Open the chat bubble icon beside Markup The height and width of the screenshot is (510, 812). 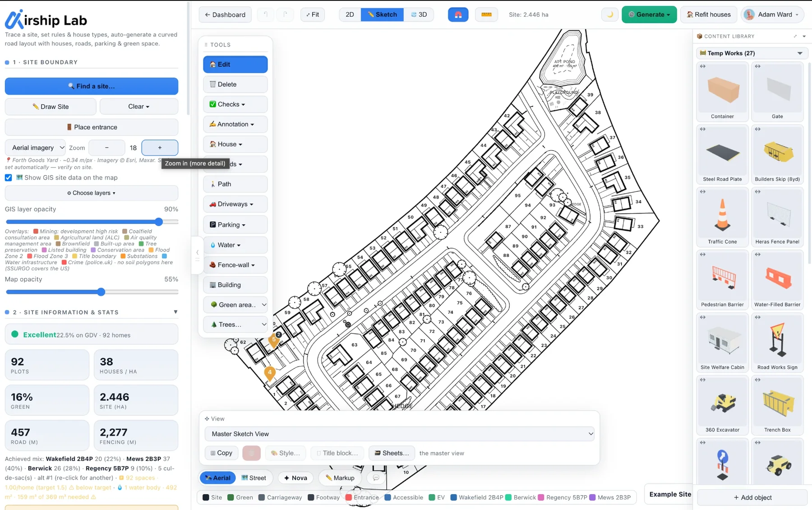click(376, 478)
